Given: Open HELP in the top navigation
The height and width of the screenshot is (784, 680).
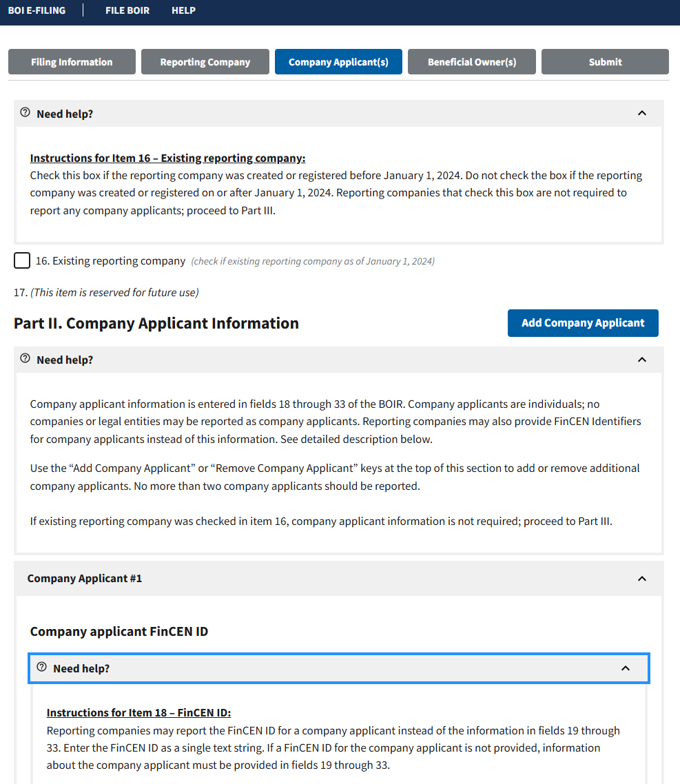Looking at the screenshot, I should 183,10.
